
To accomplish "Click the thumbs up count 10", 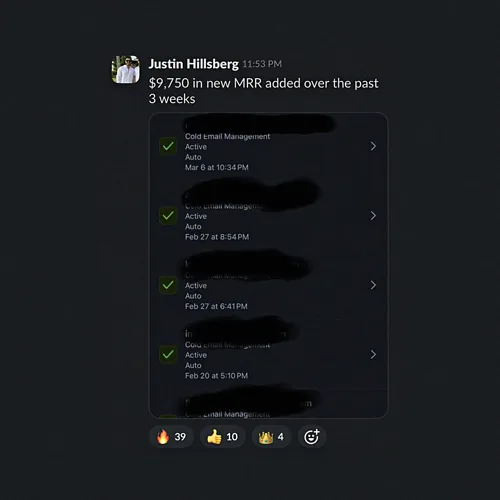I will pos(232,437).
